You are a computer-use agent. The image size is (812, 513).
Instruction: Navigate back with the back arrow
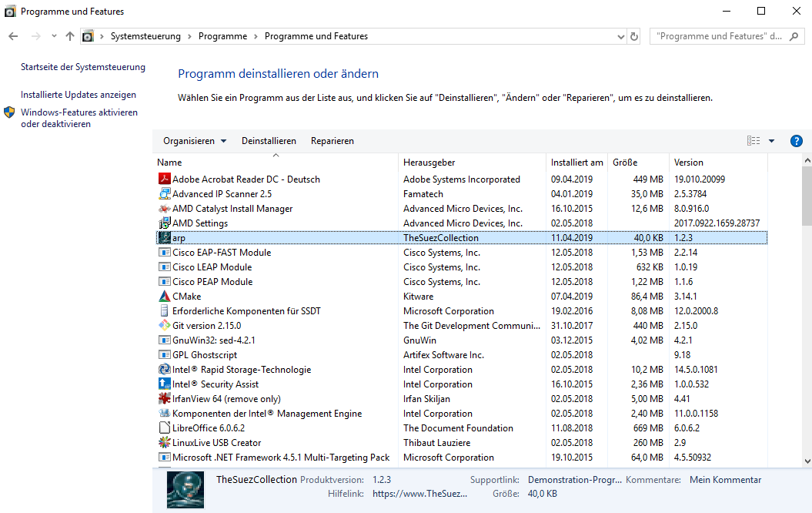click(13, 36)
